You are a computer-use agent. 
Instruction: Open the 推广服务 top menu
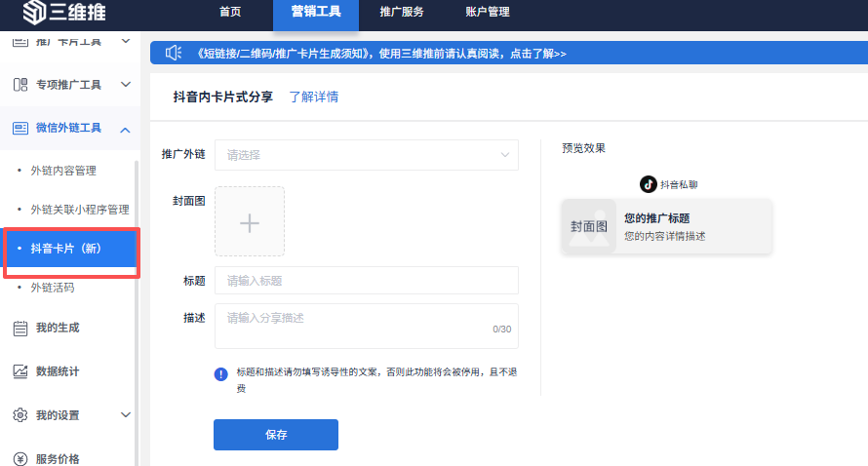[400, 12]
